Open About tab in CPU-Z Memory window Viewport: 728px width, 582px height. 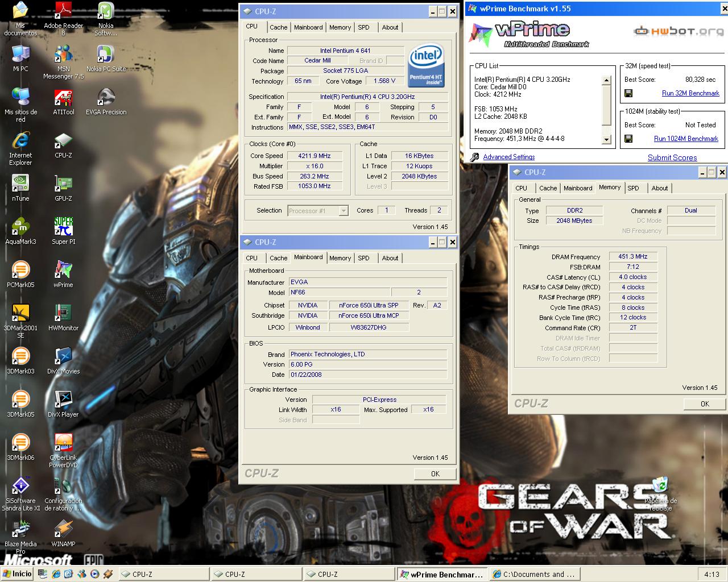[660, 188]
